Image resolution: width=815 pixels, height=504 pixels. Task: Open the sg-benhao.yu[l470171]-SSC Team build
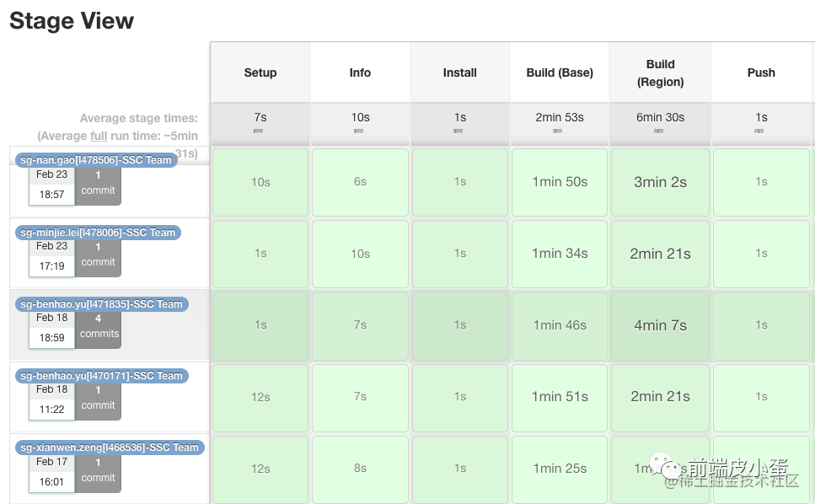101,376
